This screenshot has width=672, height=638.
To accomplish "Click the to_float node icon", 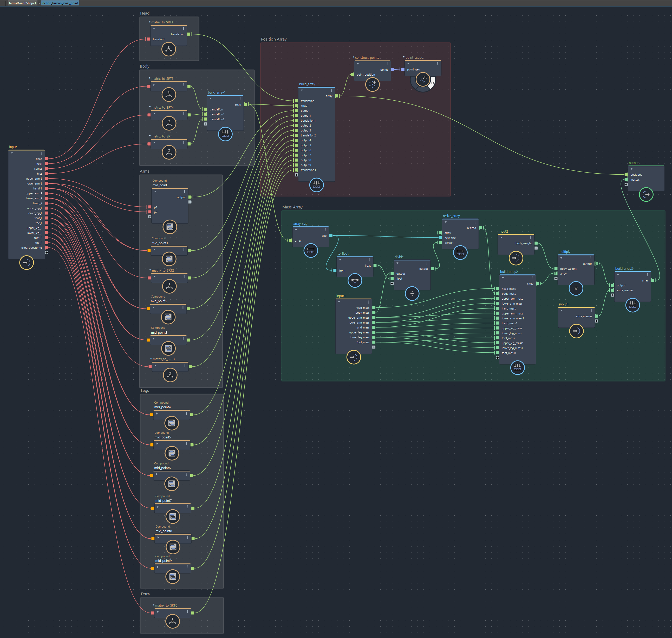I will point(355,281).
